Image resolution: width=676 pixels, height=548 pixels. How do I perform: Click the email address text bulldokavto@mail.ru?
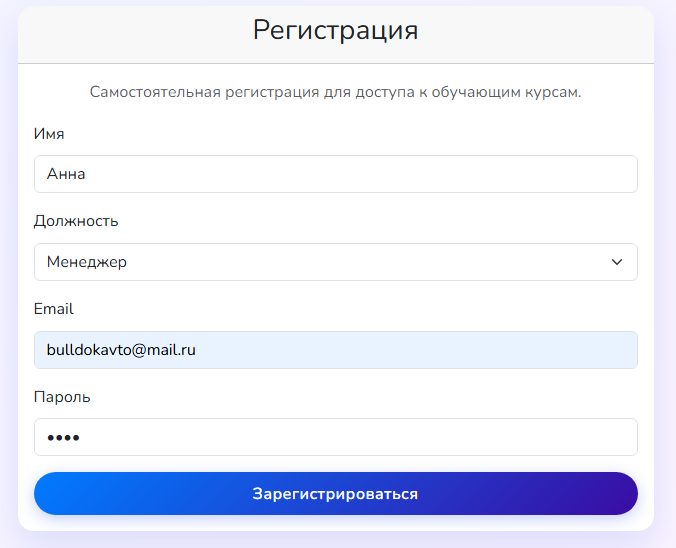121,350
